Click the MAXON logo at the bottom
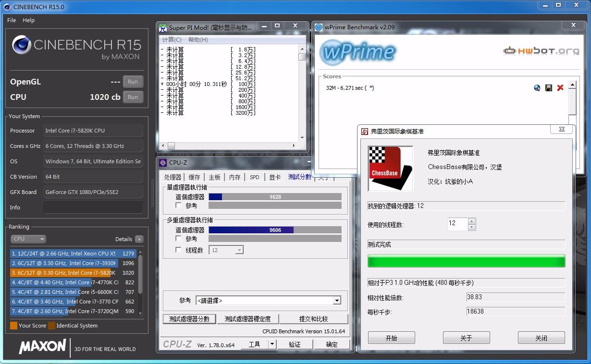 click(42, 347)
